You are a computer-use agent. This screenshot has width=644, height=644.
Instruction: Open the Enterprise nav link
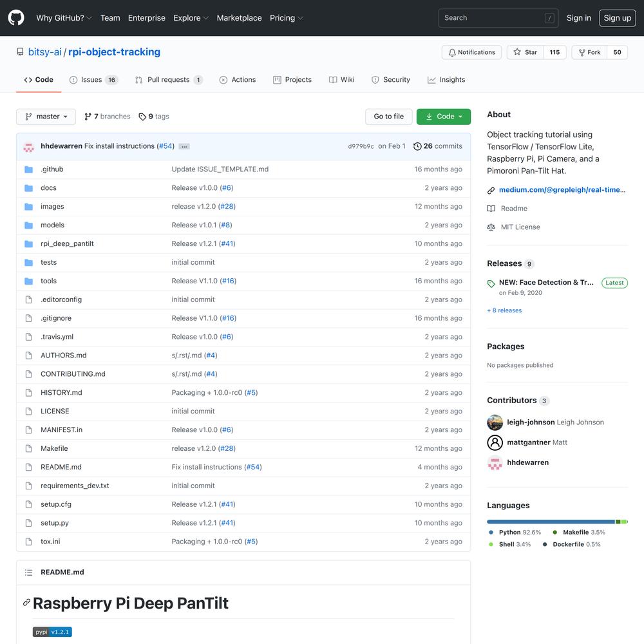point(147,17)
